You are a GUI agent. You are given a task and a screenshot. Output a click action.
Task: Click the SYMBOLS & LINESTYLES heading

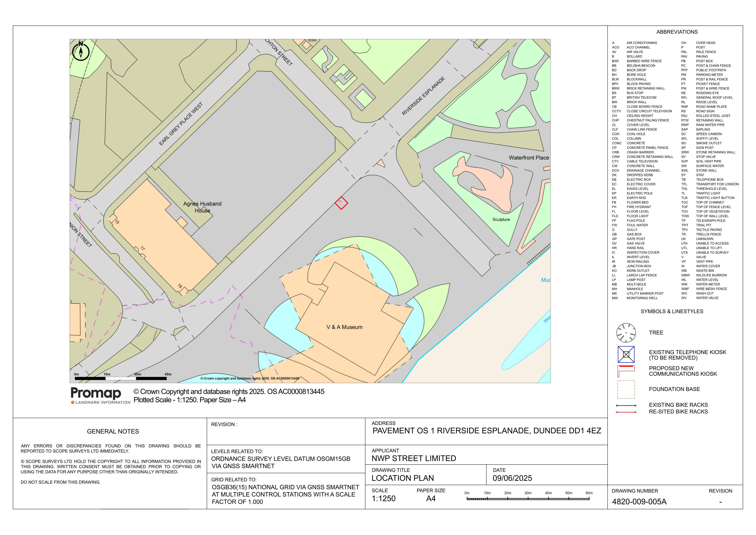672,311
